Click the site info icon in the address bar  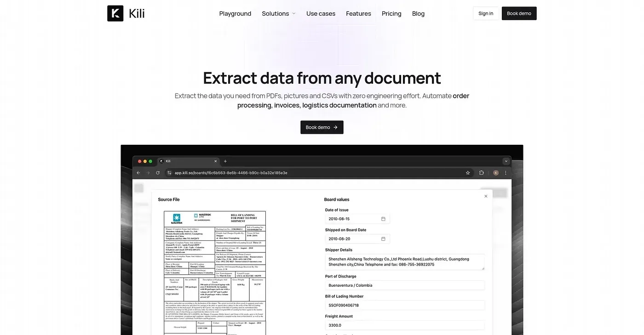169,173
